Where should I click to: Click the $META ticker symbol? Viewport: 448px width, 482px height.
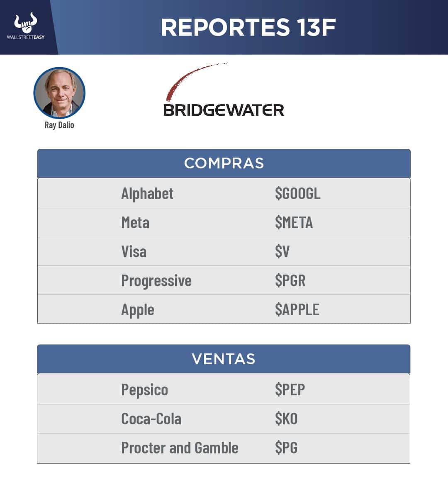pyautogui.click(x=294, y=223)
